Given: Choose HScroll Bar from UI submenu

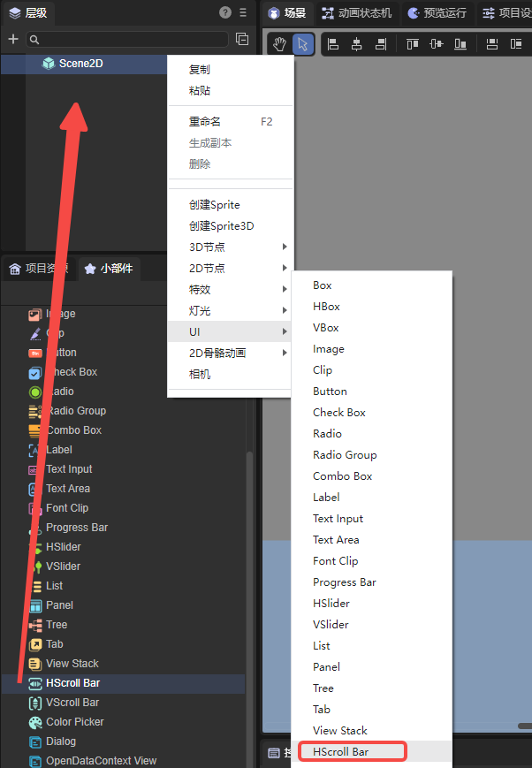Looking at the screenshot, I should [x=351, y=751].
